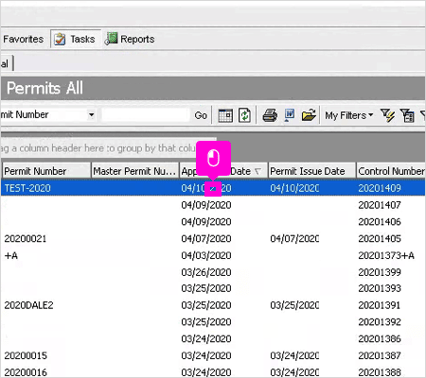Image resolution: width=426 pixels, height=378 pixels.
Task: Select control number 20201388
Action: (x=380, y=372)
